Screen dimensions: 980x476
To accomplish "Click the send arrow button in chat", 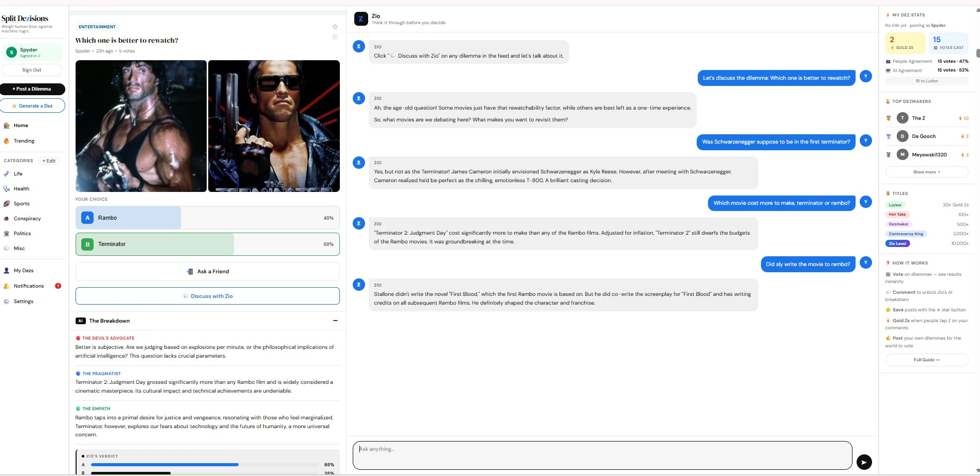I will (x=864, y=462).
